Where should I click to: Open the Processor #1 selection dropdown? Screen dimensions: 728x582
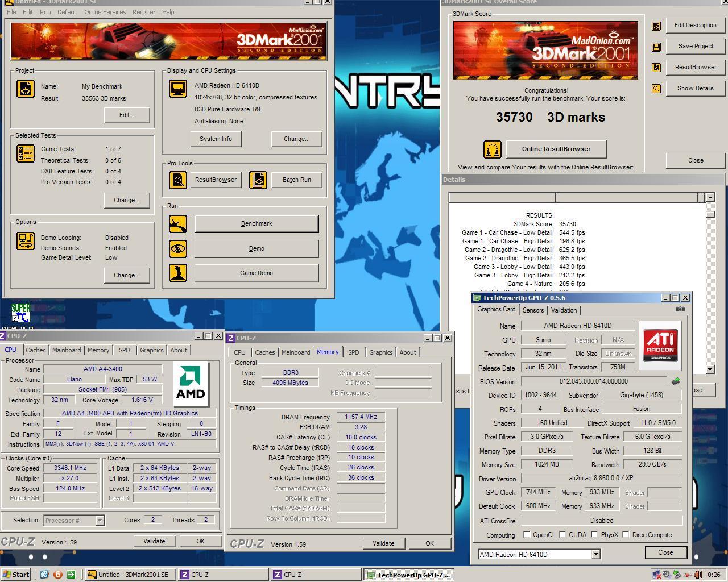[x=100, y=520]
